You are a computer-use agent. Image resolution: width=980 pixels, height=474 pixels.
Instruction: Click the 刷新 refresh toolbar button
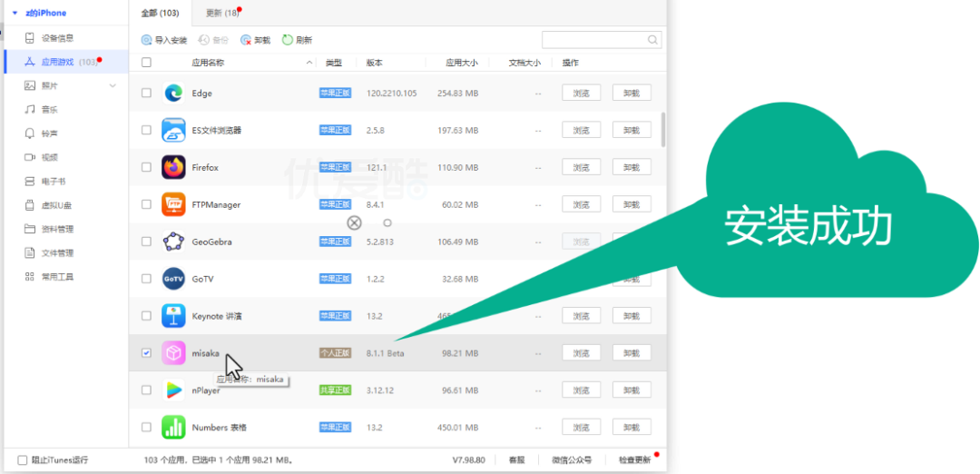(298, 40)
